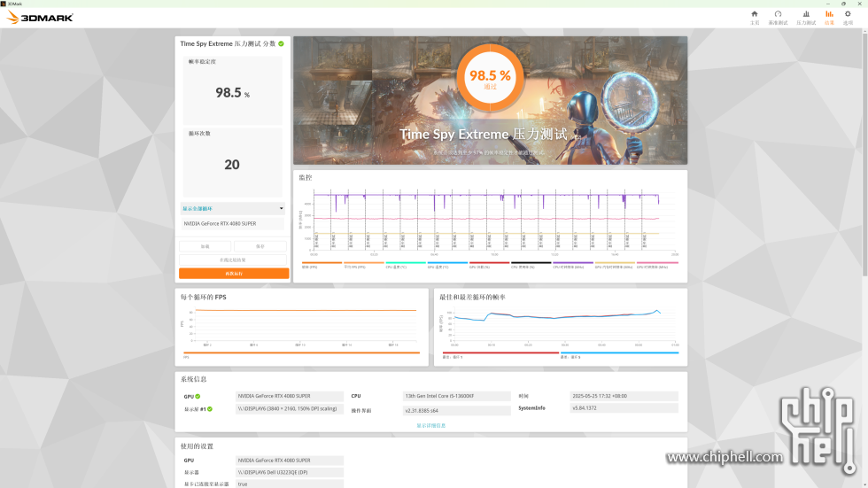
Task: Click the scrollbar up arrow at top right
Action: point(864,32)
